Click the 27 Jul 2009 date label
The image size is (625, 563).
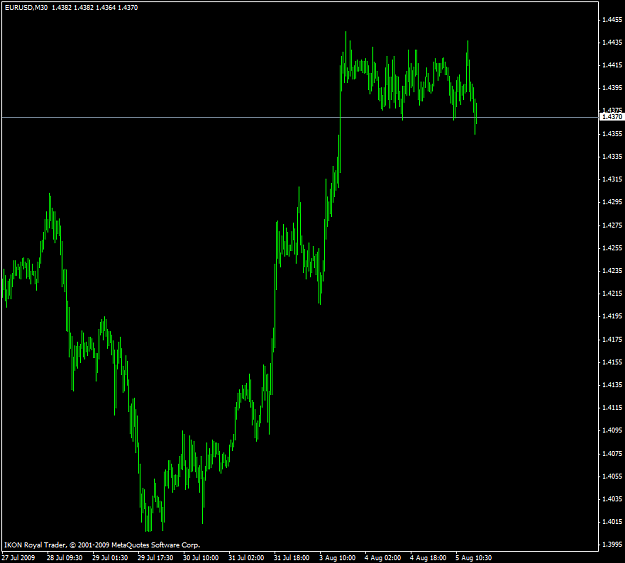(18, 557)
